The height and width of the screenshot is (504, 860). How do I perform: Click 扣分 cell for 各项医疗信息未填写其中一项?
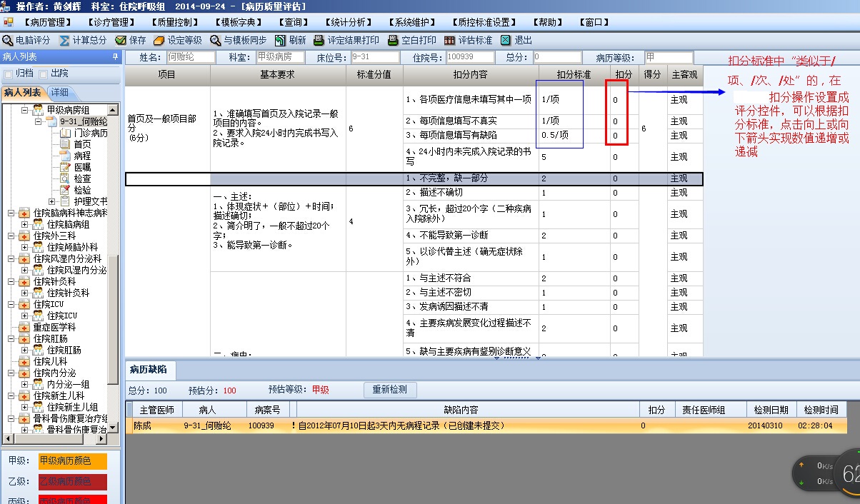coord(624,100)
